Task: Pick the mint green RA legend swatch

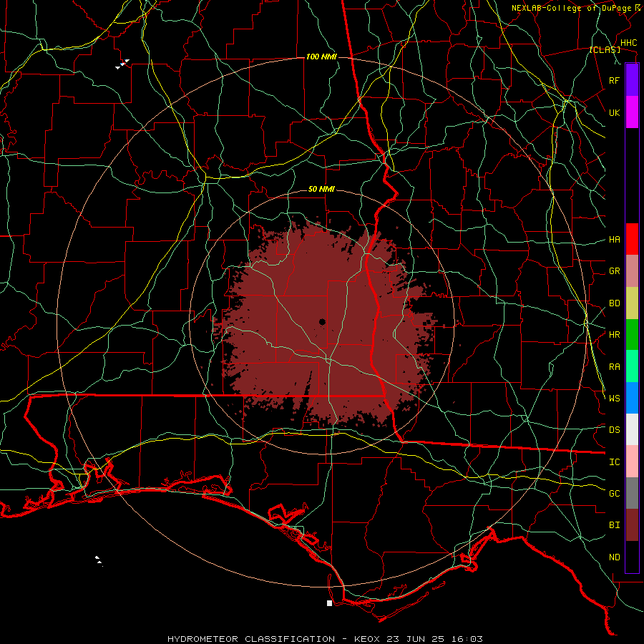Action: point(632,366)
